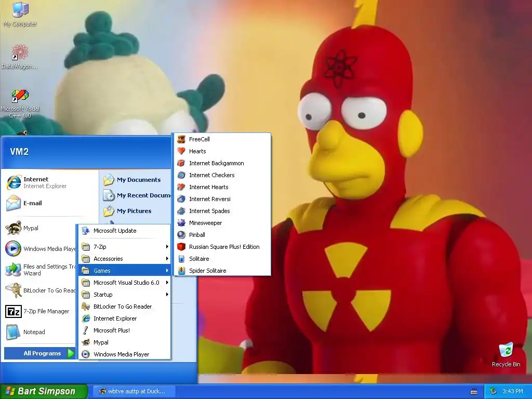
Task: Open Notepad from Start menu
Action: click(x=39, y=332)
